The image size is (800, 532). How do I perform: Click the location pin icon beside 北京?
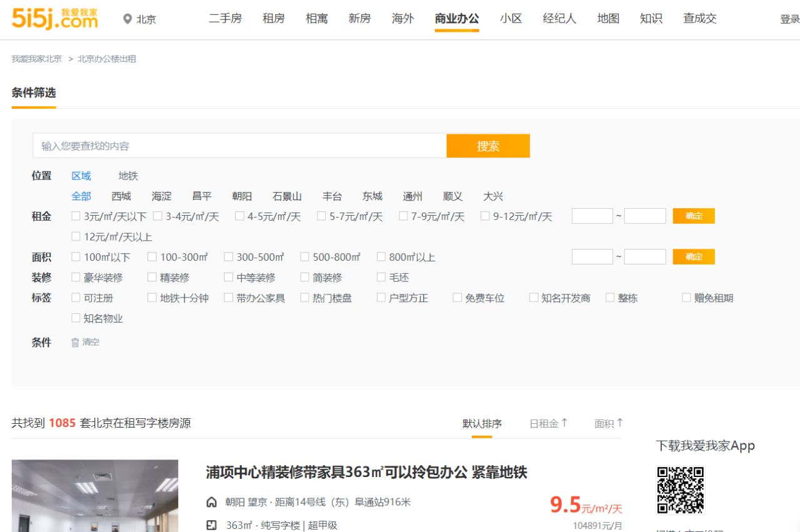pos(128,19)
